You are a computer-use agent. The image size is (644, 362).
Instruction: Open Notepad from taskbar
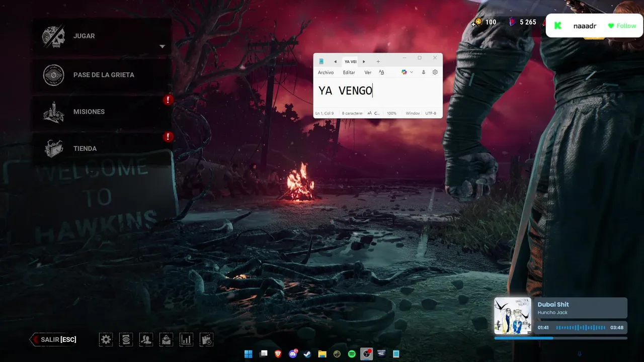[396, 354]
